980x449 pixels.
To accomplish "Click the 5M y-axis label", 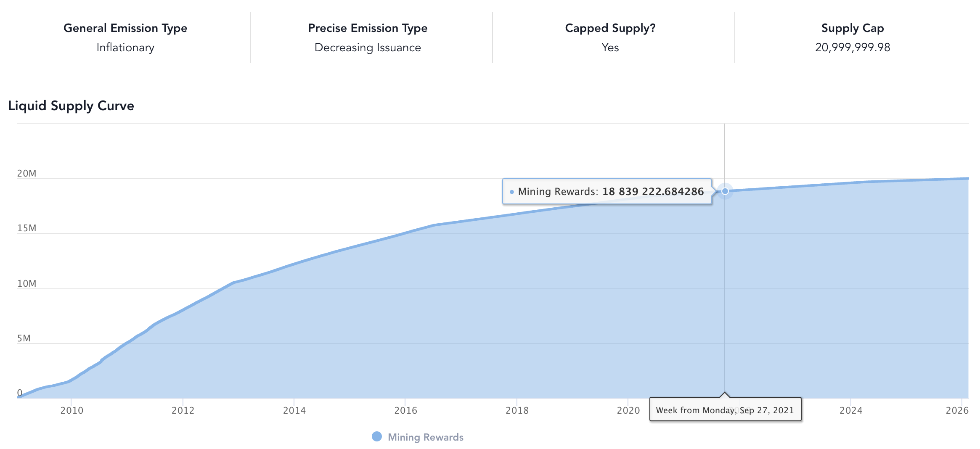I will point(24,338).
